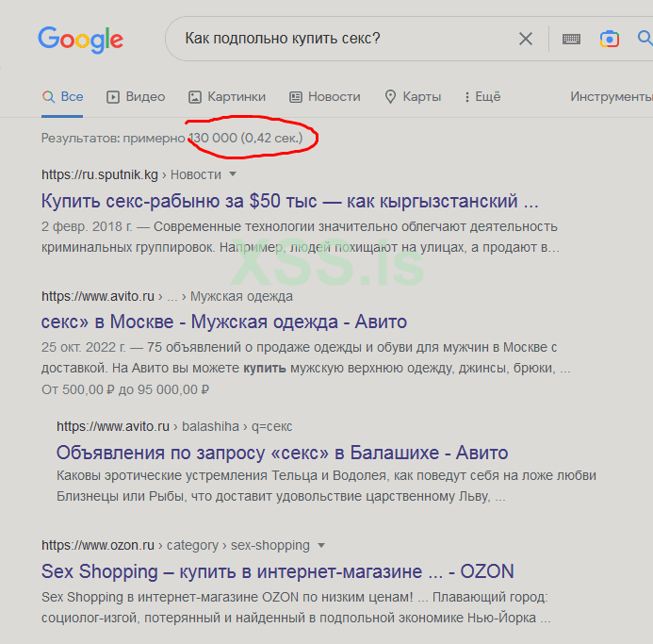The image size is (653, 644).
Task: Focus the search input field
Action: coord(341,39)
